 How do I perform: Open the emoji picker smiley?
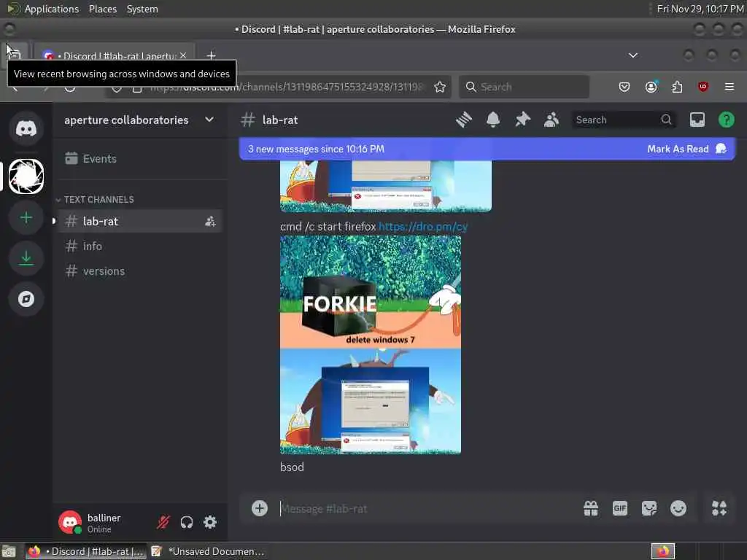pyautogui.click(x=678, y=508)
